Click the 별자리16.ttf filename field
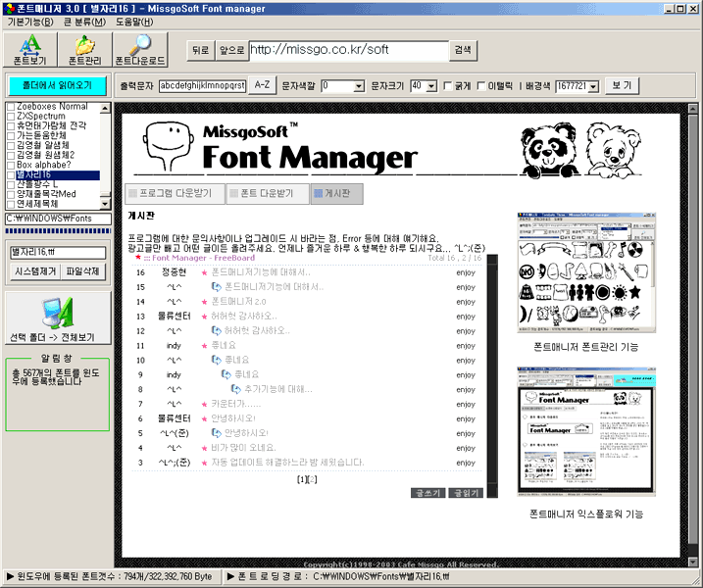Viewport: 703px width, 588px height. point(58,253)
